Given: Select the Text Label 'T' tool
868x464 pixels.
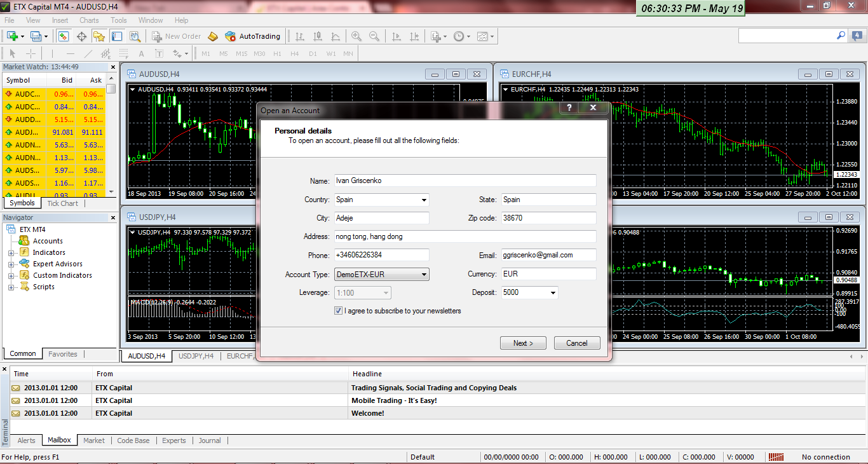Looking at the screenshot, I should [159, 53].
